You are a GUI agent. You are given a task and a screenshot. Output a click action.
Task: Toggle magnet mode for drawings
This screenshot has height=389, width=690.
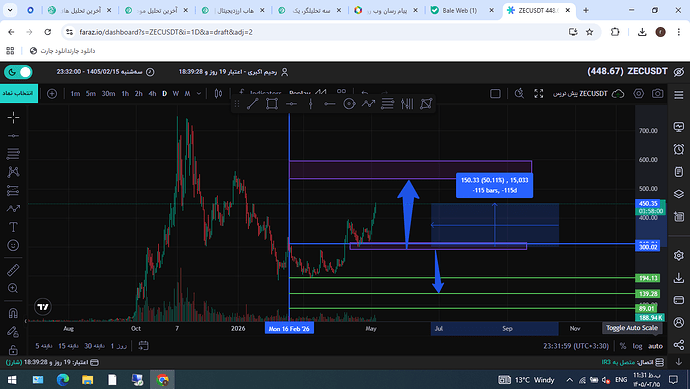[13, 313]
